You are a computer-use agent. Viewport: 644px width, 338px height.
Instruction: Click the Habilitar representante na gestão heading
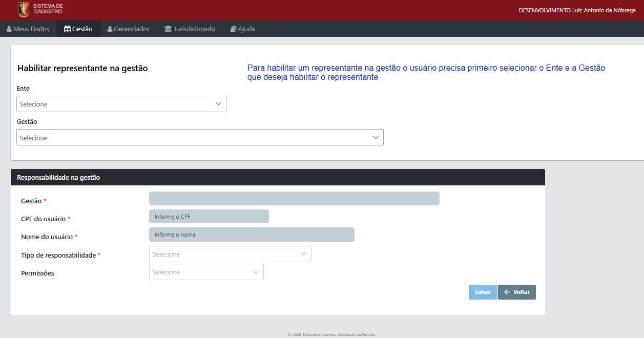click(x=82, y=68)
